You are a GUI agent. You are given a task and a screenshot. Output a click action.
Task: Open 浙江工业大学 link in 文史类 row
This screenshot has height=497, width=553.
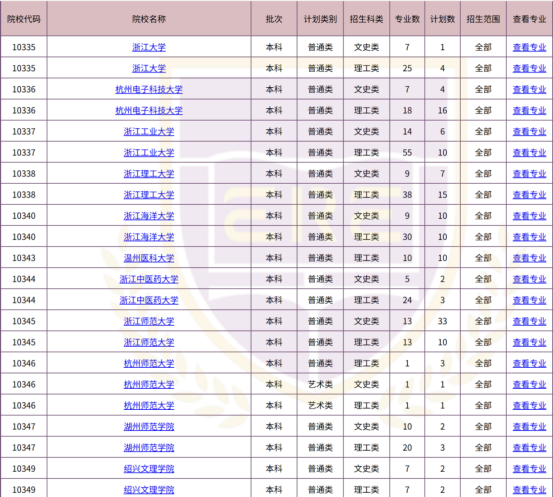[149, 132]
